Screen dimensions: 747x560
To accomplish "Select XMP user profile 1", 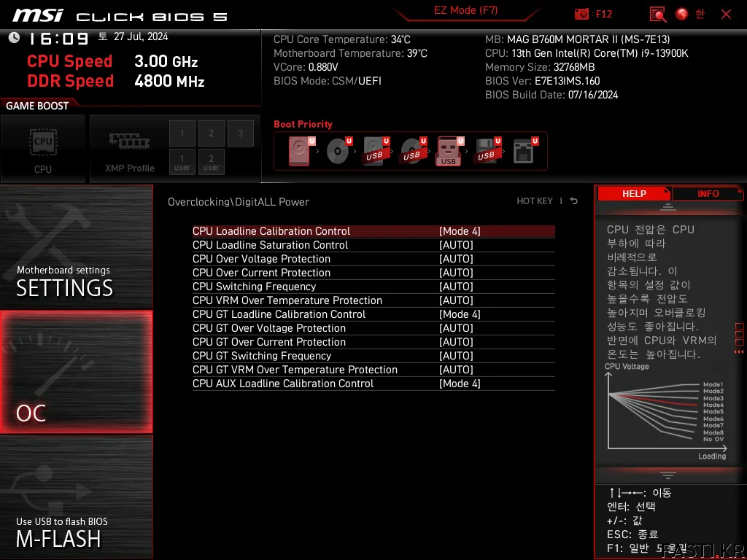I will 182,162.
